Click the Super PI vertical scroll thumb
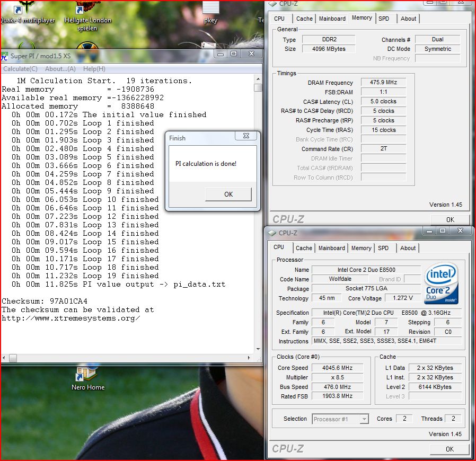The image size is (476, 461). [x=258, y=87]
